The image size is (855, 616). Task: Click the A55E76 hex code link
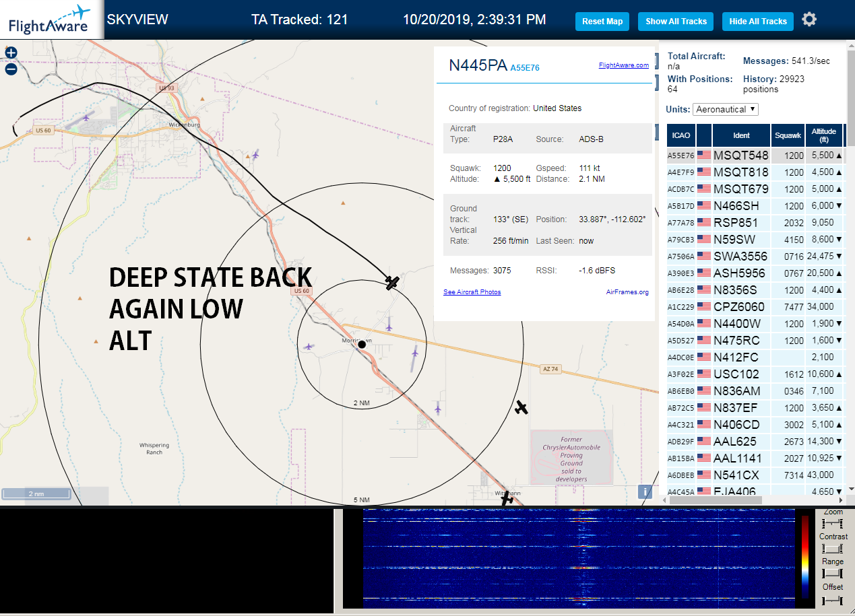click(525, 68)
